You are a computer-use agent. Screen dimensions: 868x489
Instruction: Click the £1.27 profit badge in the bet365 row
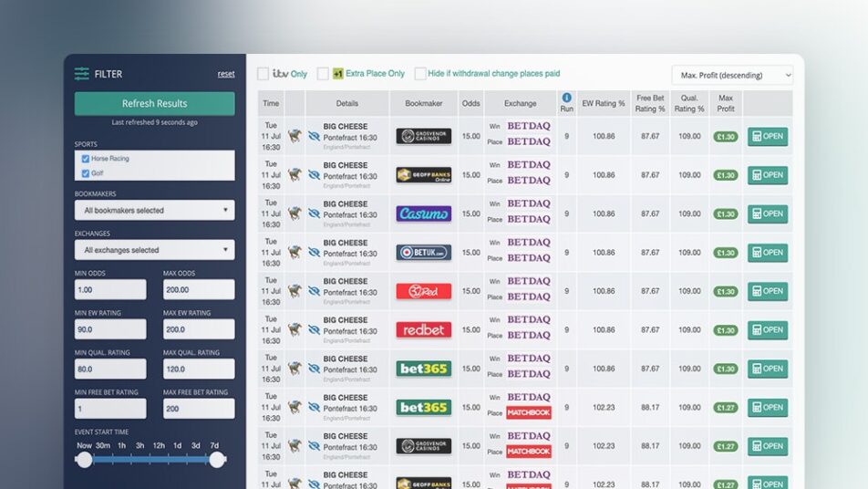(x=725, y=408)
